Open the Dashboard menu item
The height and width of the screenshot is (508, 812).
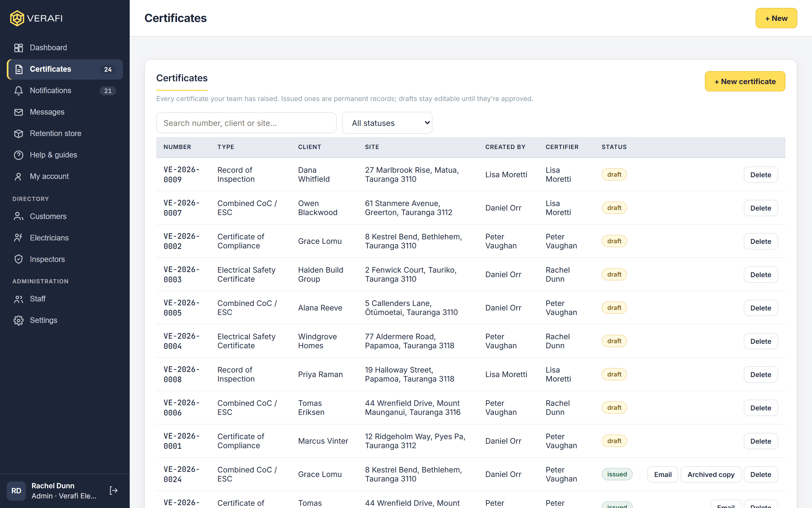point(65,48)
